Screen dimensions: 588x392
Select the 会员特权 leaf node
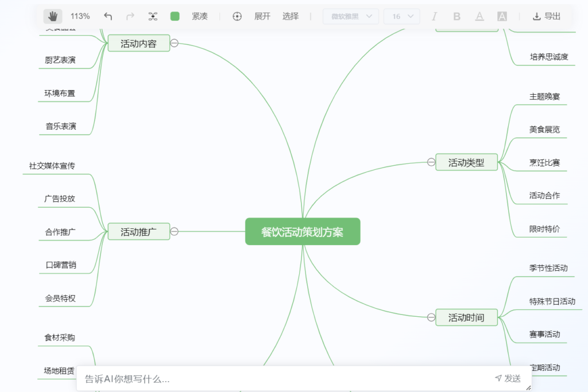60,298
